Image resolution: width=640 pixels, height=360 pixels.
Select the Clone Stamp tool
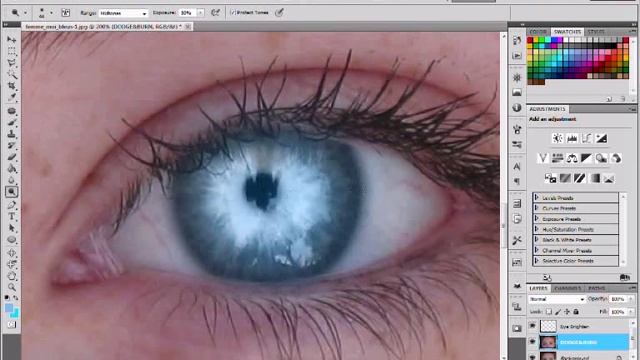pyautogui.click(x=11, y=134)
